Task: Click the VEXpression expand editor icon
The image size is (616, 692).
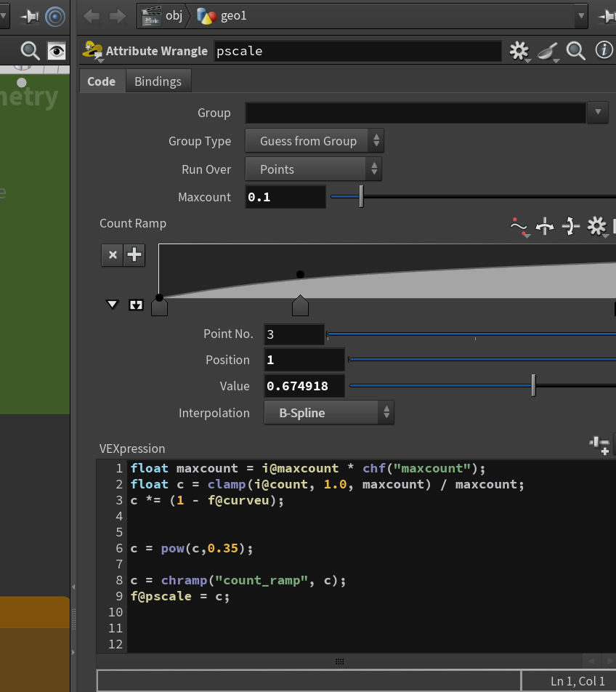Action: pos(600,445)
